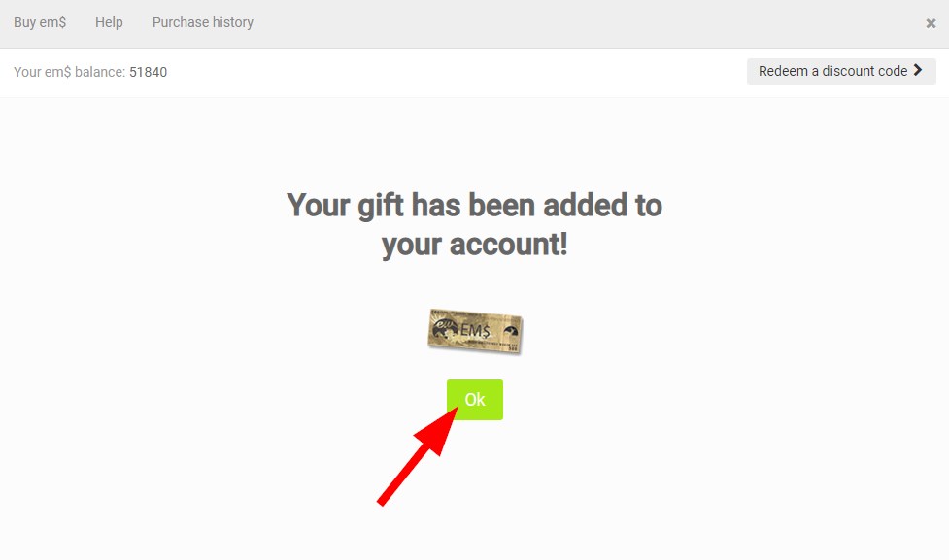Image resolution: width=949 pixels, height=560 pixels.
Task: Click the 'Your gift has been added' heading
Action: [x=474, y=205]
